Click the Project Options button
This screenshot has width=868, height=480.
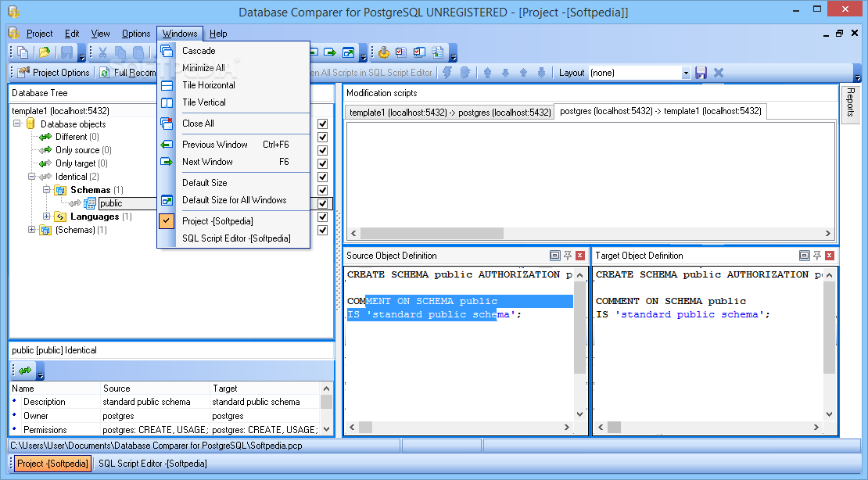[54, 73]
